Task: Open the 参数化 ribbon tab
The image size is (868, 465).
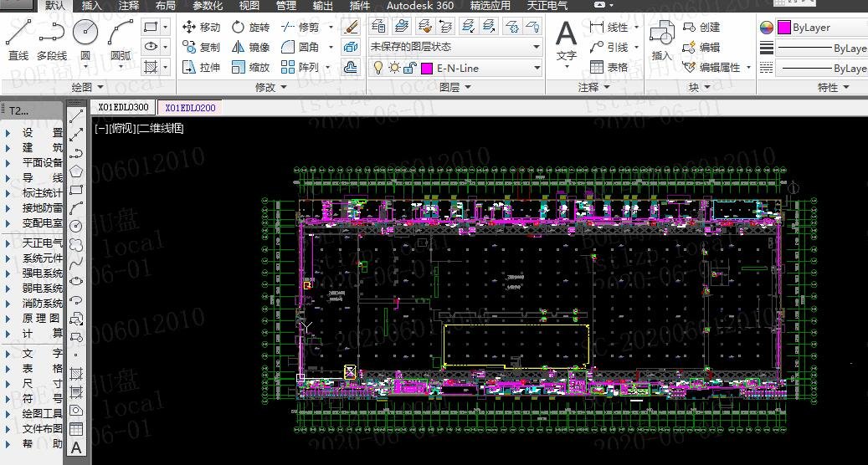Action: click(x=207, y=6)
